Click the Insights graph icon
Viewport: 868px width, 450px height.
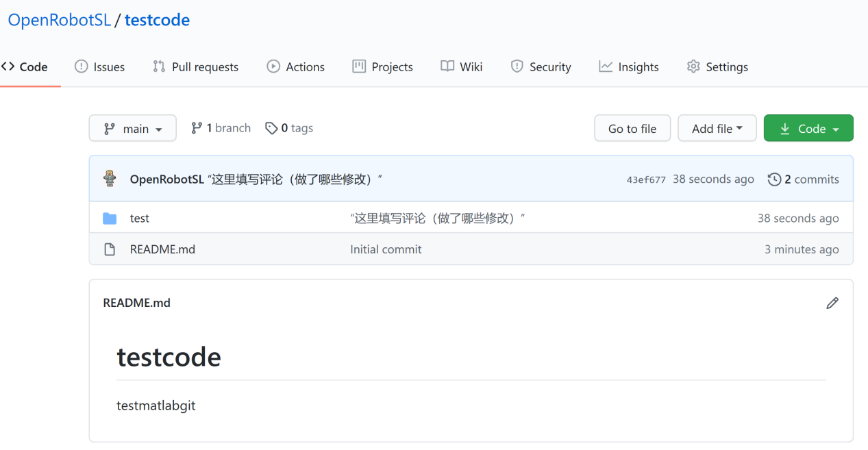point(606,66)
